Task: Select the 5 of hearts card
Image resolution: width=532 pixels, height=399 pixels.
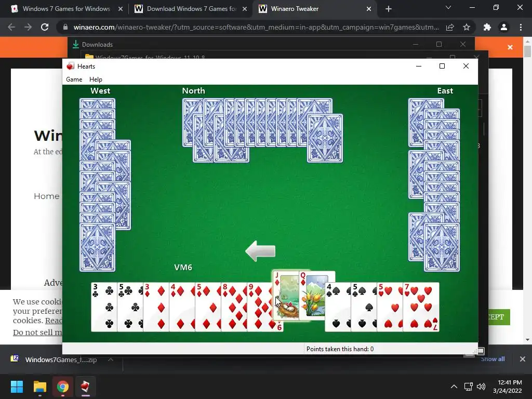Action: [x=390, y=307]
